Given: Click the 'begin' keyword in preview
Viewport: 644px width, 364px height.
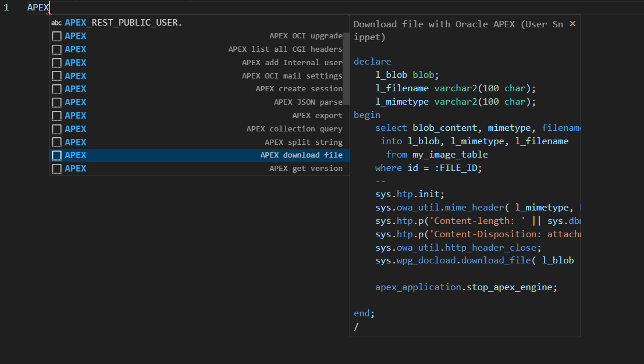Looking at the screenshot, I should point(367,115).
